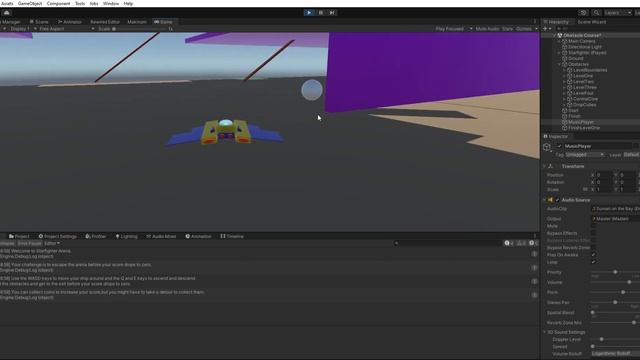Click the console warning count icon
This screenshot has height=360, width=640.
[519, 243]
